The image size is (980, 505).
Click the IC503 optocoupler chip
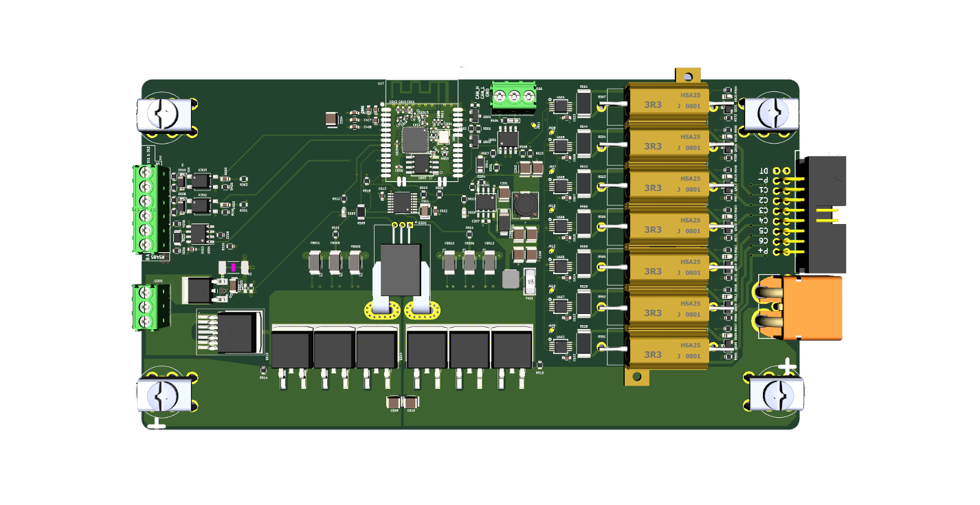tap(201, 181)
